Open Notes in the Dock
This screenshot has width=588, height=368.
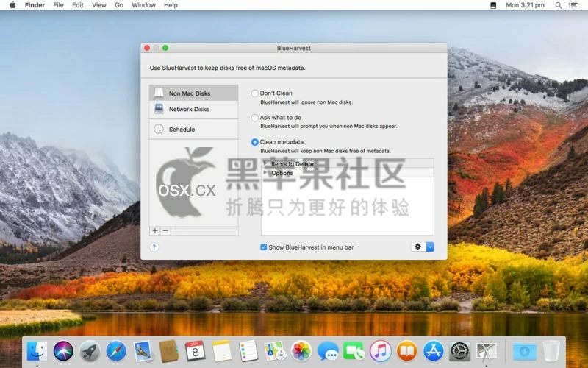[x=222, y=351]
